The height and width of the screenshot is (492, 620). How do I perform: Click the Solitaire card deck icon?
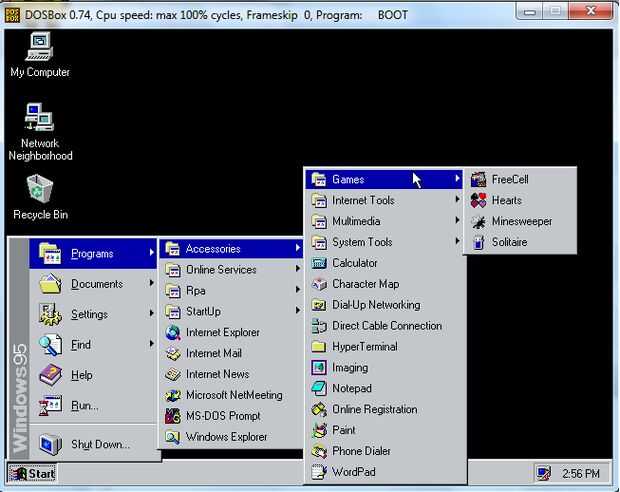point(478,242)
